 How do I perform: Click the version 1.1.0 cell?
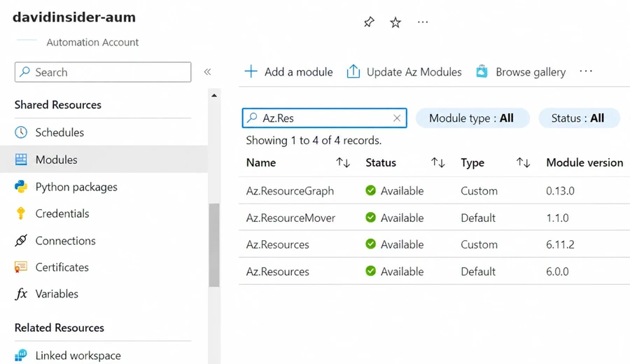click(557, 218)
